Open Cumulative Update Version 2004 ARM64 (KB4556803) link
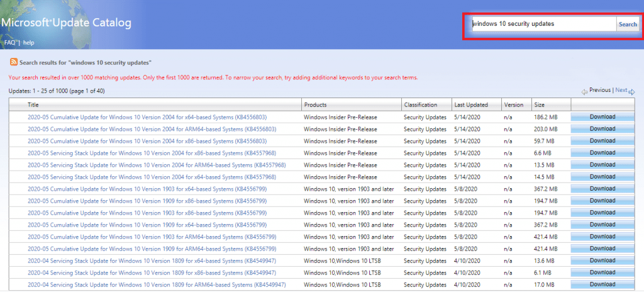 click(x=152, y=129)
